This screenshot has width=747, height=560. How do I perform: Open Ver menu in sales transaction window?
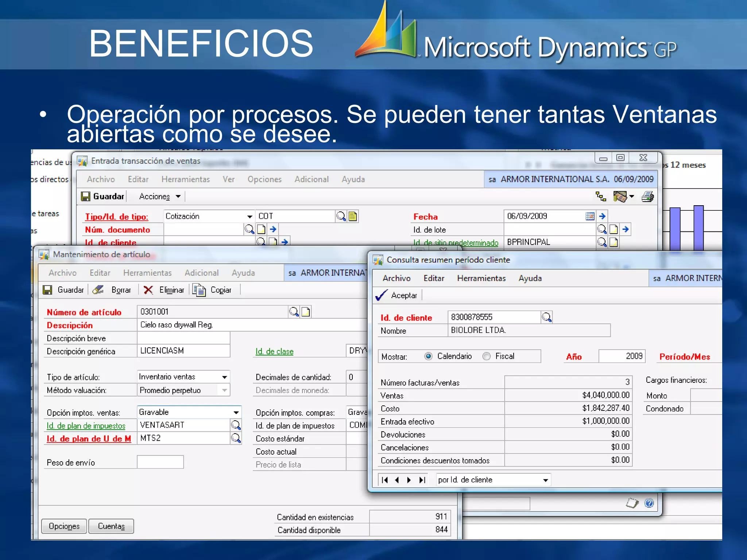229,179
